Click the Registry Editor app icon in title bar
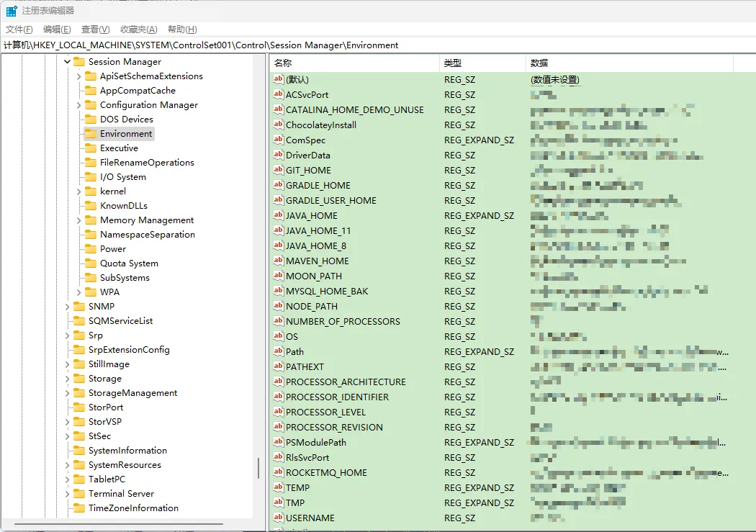The width and height of the screenshot is (756, 532). 12,11
